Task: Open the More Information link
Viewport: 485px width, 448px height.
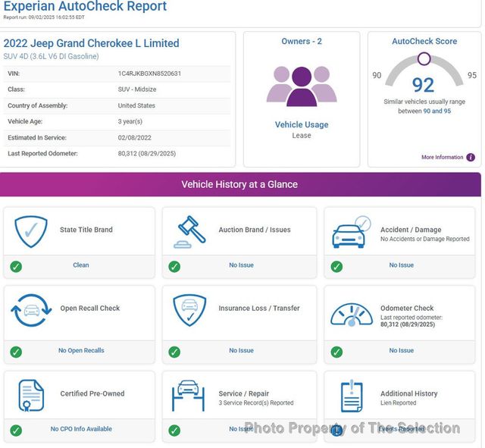Action: tap(442, 158)
